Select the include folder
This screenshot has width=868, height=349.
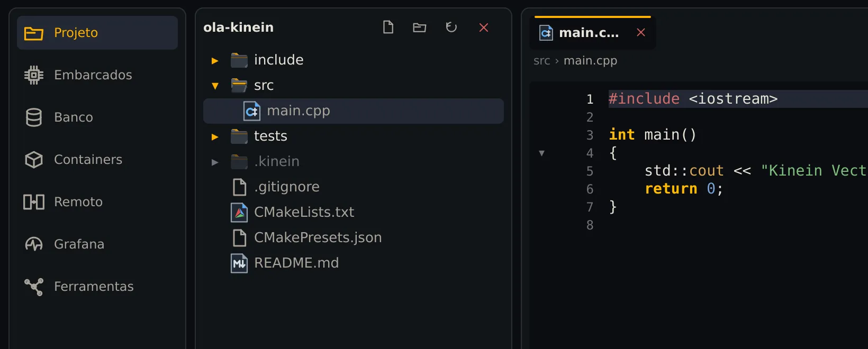(x=354, y=60)
